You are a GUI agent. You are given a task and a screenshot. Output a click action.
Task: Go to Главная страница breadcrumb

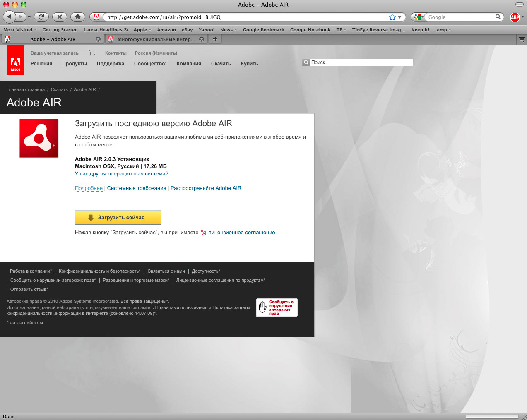tap(26, 89)
